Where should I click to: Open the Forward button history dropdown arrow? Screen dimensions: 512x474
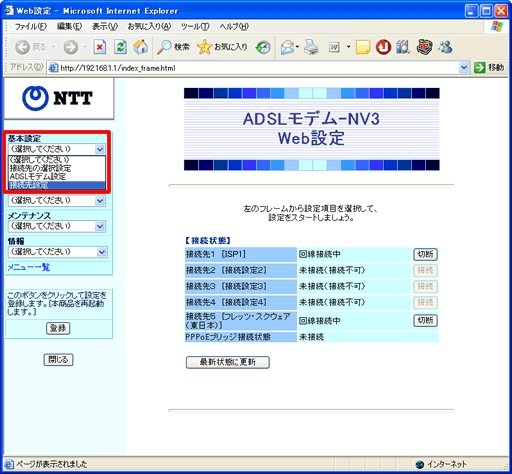pos(85,47)
